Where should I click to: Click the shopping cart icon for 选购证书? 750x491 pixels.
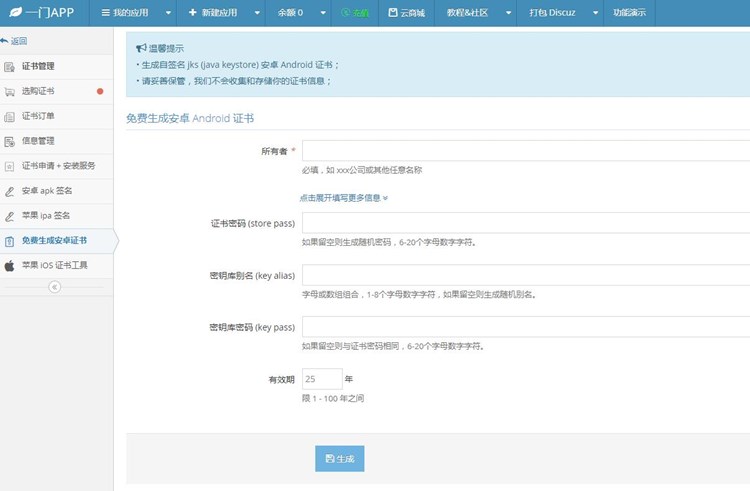[10, 91]
